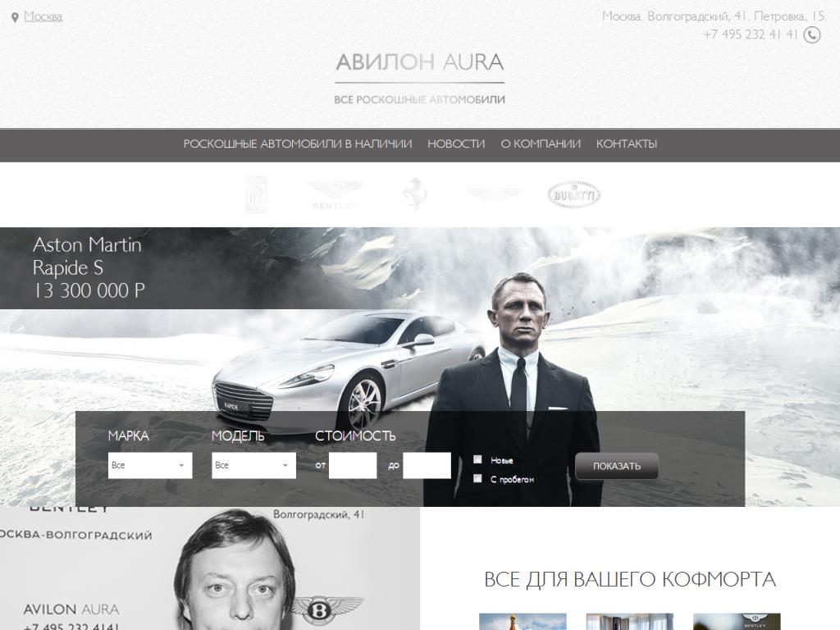Click the phone icon beside number
Image resolution: width=840 pixels, height=630 pixels.
click(812, 34)
